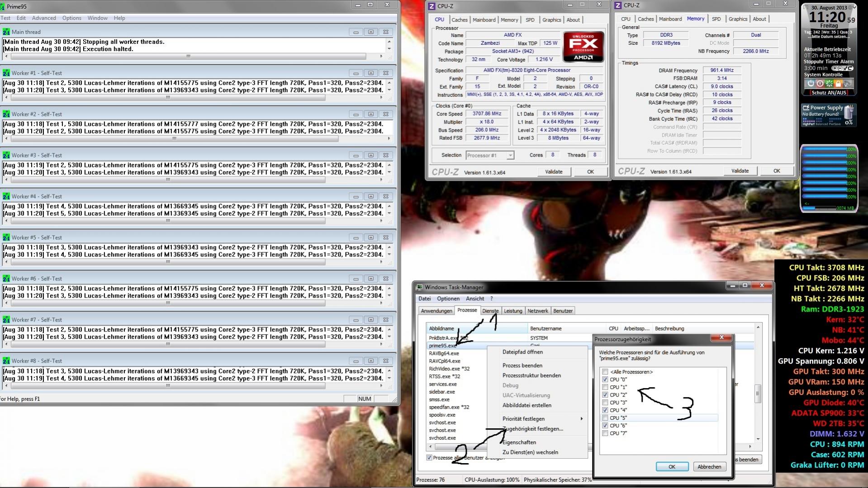Click the AMD FX Unlocked processor logo
868x488 pixels.
[x=583, y=47]
